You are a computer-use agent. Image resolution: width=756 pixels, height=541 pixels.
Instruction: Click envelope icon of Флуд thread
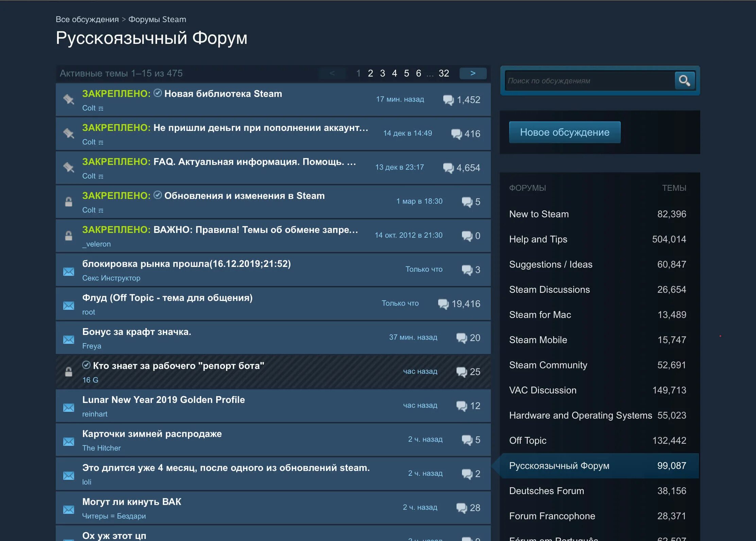69,305
